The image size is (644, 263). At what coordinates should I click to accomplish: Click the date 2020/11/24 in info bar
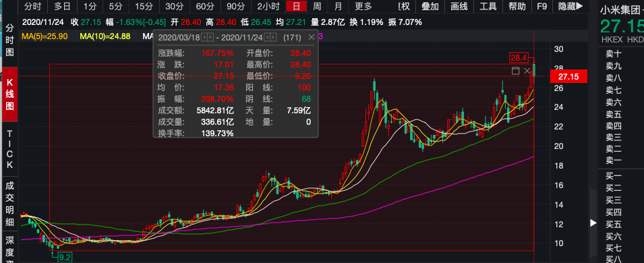[x=42, y=22]
